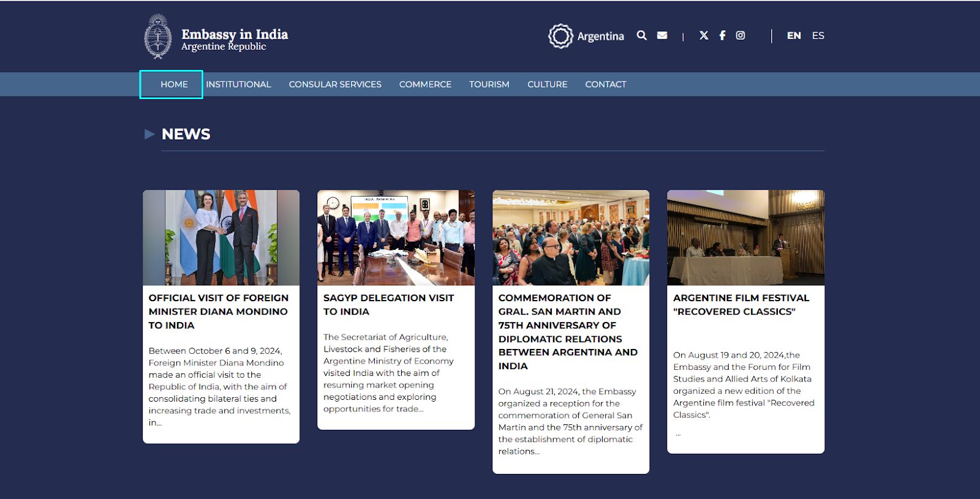
Task: Open SAGYP delegation group photo
Action: 396,238
